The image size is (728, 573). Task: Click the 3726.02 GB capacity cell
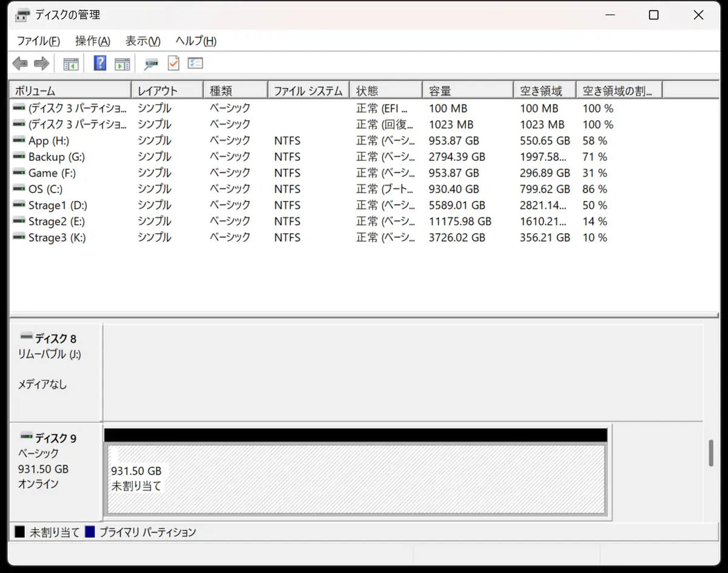tap(457, 238)
